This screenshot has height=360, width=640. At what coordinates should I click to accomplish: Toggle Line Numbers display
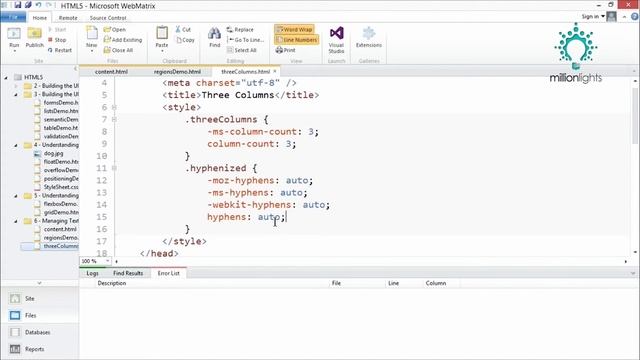pyautogui.click(x=297, y=40)
